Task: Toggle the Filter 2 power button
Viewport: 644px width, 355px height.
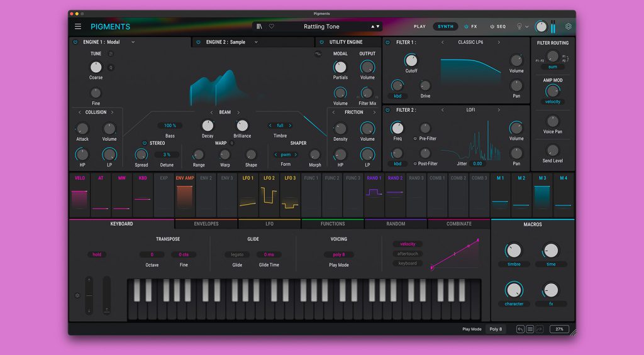Action: [x=387, y=110]
